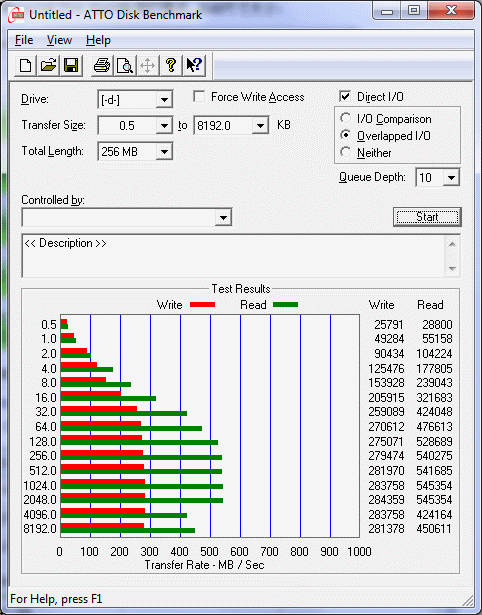Screen dimensions: 482x615
Task: Open About via yellow question mark icon
Action: pos(171,66)
